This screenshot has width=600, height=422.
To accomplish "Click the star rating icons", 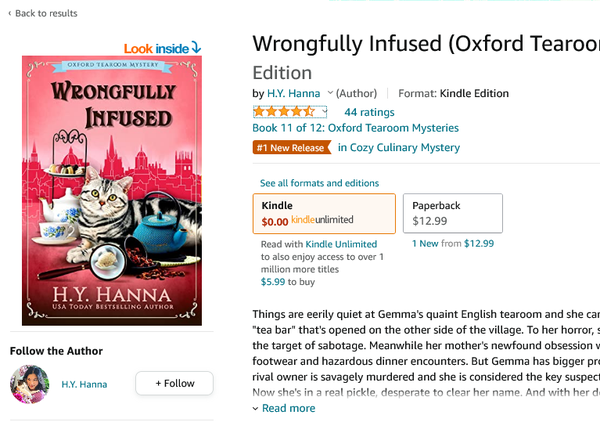I will 283,112.
